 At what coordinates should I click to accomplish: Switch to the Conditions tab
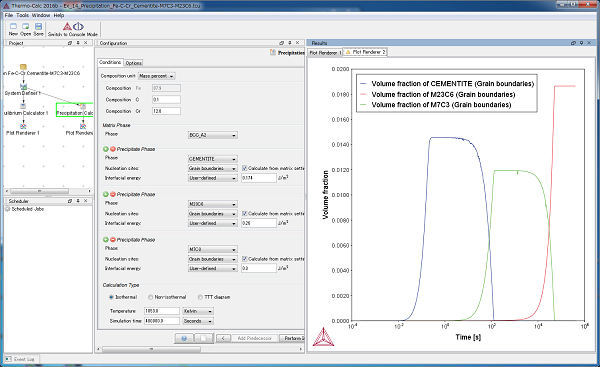tap(110, 62)
